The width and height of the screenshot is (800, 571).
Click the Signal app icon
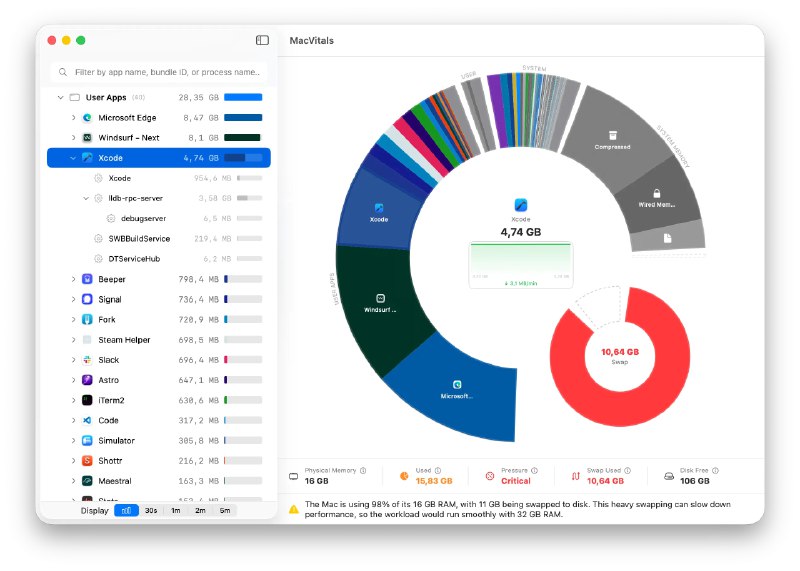coord(87,299)
